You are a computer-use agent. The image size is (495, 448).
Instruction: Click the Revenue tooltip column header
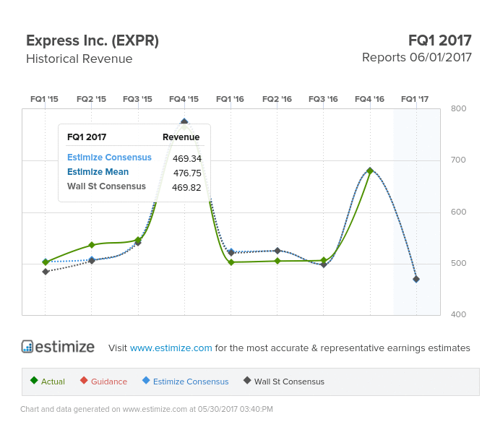coord(181,137)
